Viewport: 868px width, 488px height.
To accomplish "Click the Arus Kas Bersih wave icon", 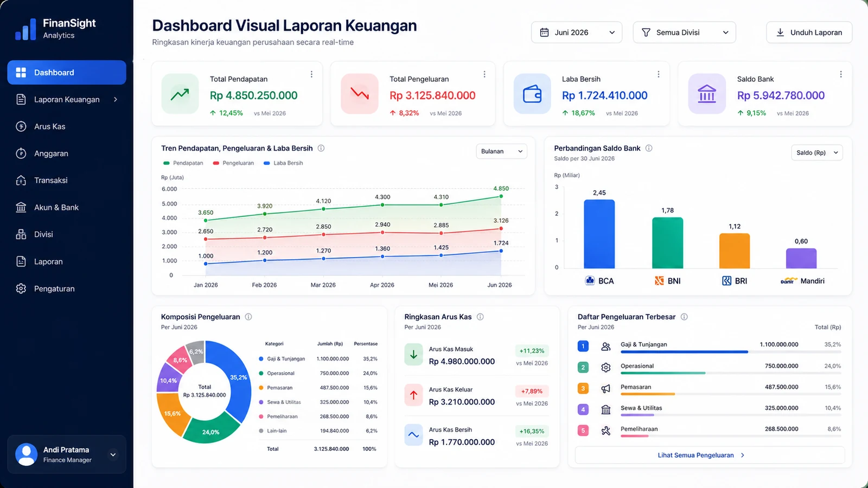I will click(414, 435).
